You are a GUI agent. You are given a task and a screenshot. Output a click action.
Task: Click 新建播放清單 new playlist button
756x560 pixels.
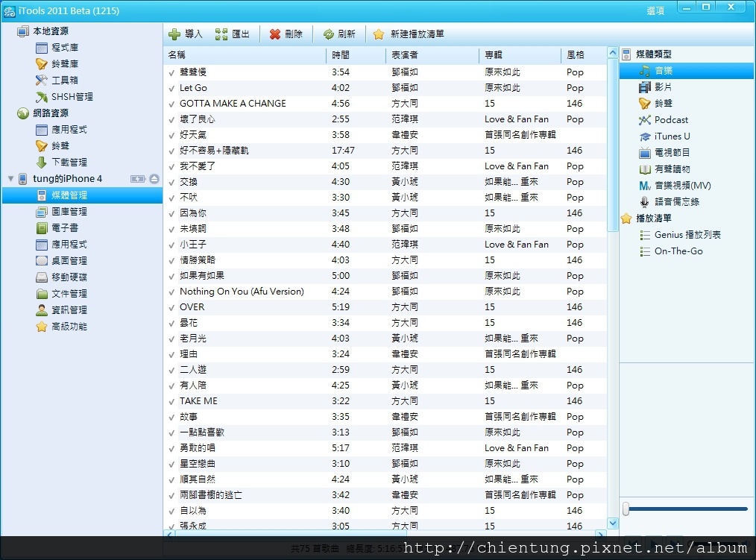409,34
